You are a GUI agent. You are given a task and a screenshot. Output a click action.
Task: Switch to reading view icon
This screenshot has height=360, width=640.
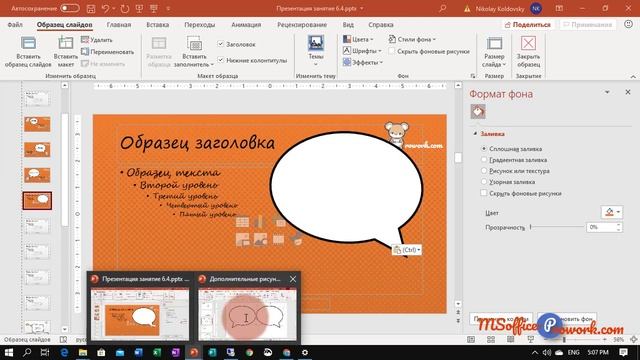pos(511,340)
